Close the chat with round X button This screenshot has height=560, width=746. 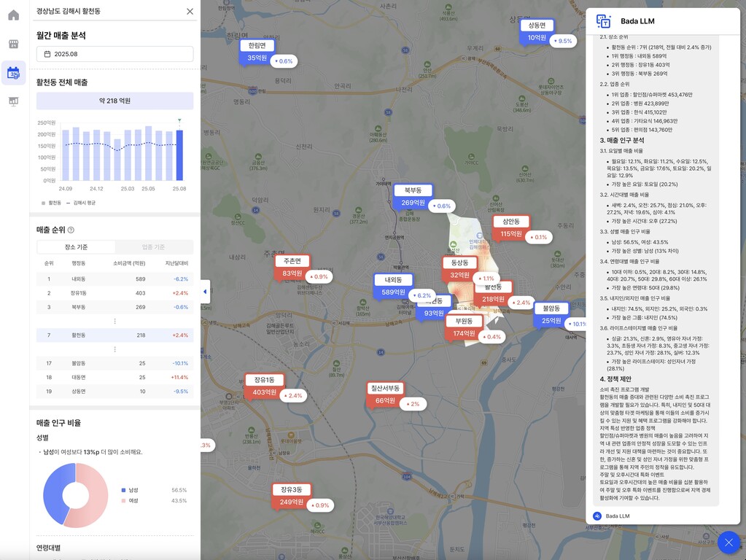(728, 542)
